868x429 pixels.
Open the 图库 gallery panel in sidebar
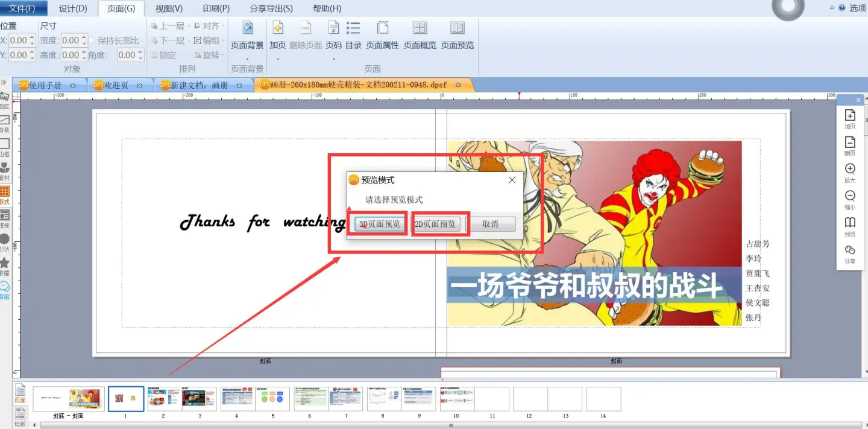pyautogui.click(x=4, y=100)
